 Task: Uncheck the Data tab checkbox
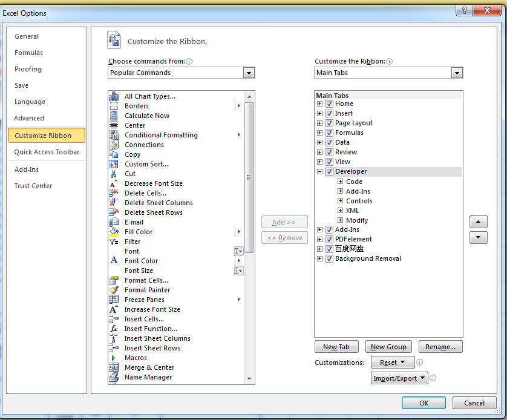pos(329,143)
